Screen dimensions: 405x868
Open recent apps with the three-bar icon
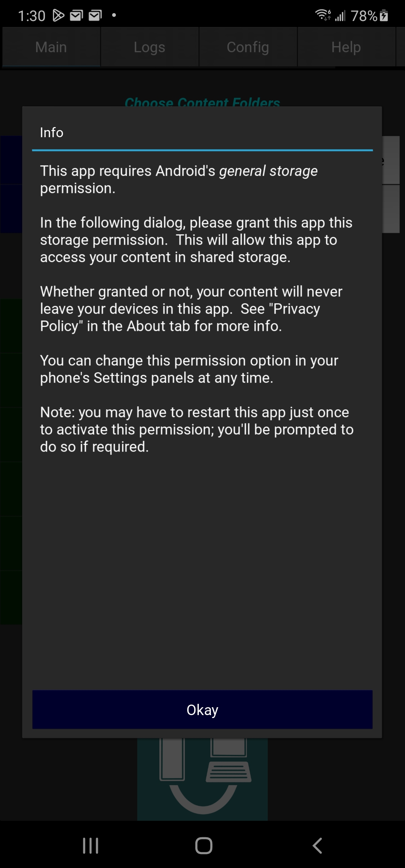point(90,846)
